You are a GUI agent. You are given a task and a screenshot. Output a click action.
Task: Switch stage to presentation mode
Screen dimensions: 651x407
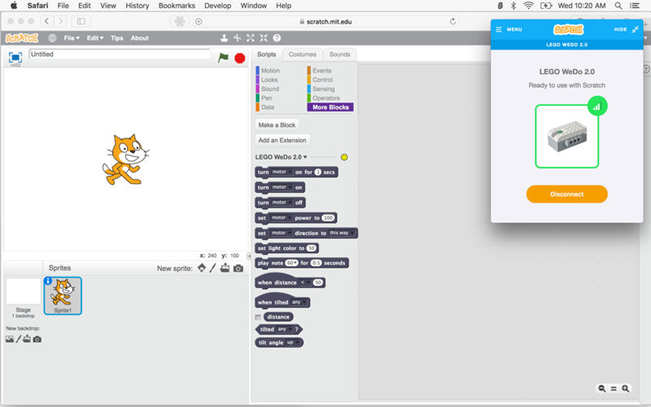pyautogui.click(x=15, y=57)
